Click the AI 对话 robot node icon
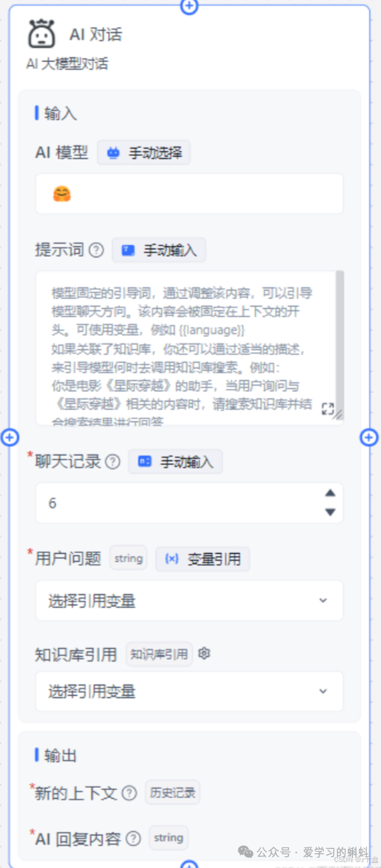This screenshot has height=868, width=381. pos(41,34)
